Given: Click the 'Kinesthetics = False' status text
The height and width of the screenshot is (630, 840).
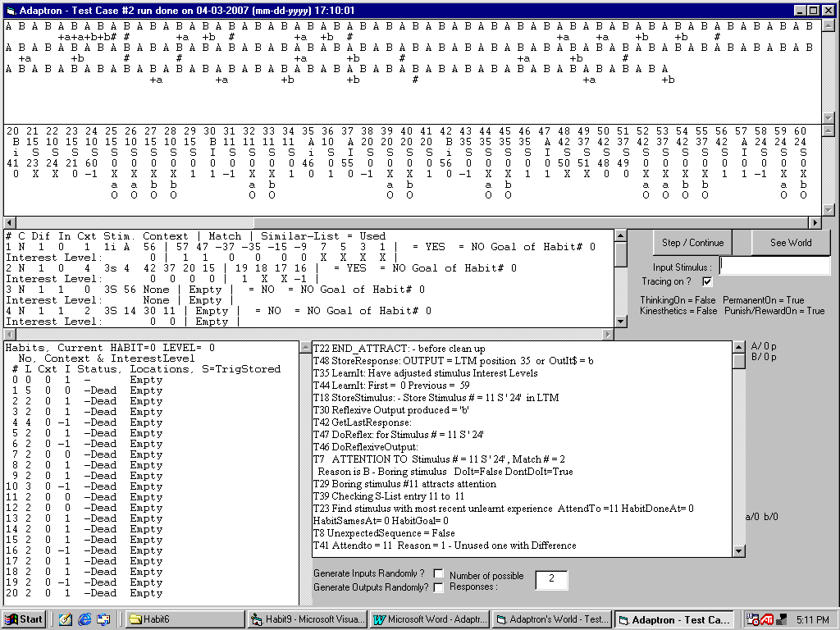Looking at the screenshot, I should click(678, 311).
